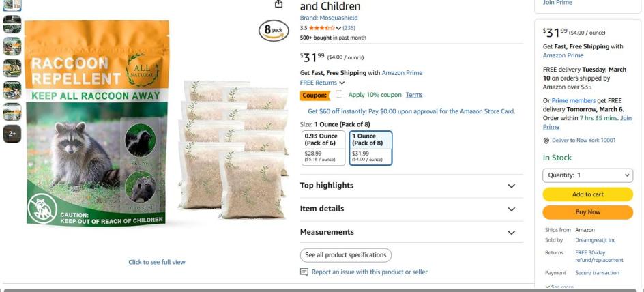644x292 pixels.
Task: Open the Brand: Mosquashield link
Action: 329,18
